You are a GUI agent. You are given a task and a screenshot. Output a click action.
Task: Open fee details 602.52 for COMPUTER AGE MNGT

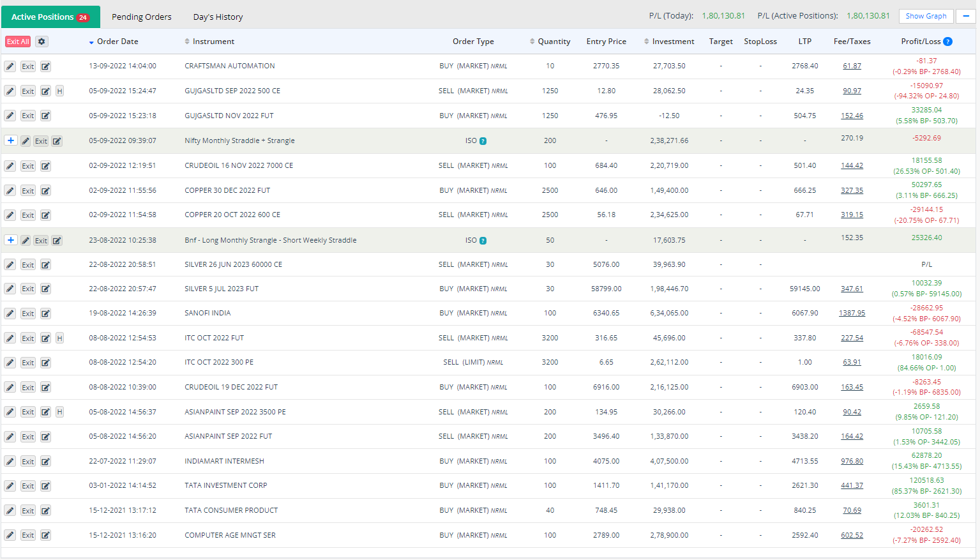(x=852, y=535)
